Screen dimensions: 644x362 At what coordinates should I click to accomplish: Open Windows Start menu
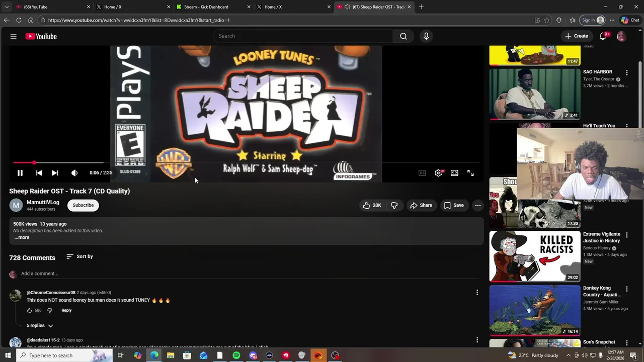pos(8,355)
